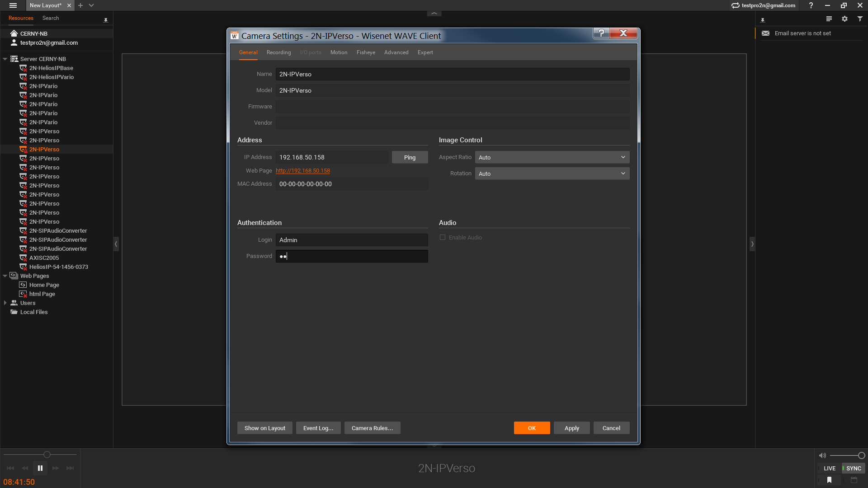Toggle the SYNC button

pyautogui.click(x=853, y=468)
